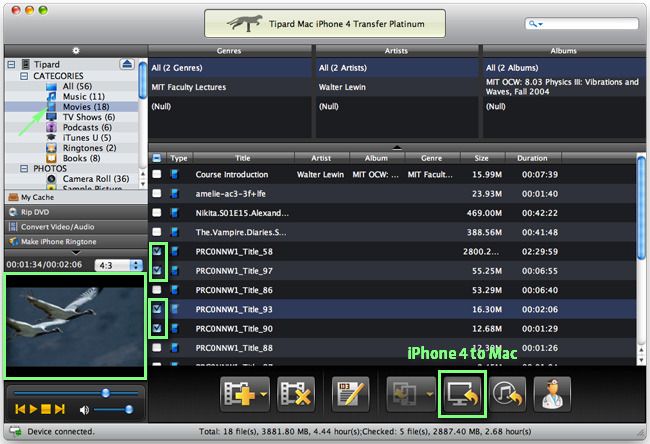Image resolution: width=650 pixels, height=444 pixels.
Task: Check the Course Introduction row checkbox
Action: [x=157, y=174]
